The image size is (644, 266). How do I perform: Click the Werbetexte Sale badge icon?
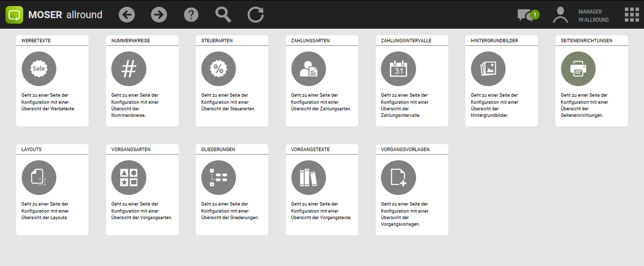tap(39, 69)
